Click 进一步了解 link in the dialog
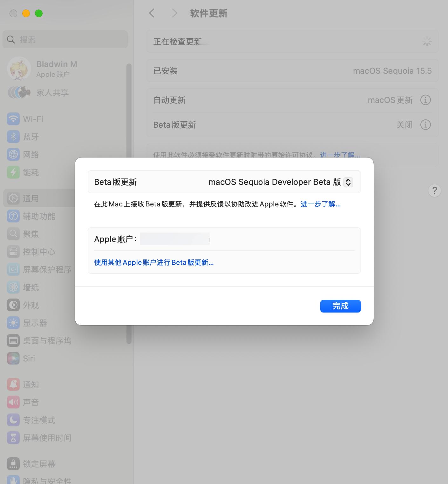This screenshot has height=484, width=448. click(321, 204)
